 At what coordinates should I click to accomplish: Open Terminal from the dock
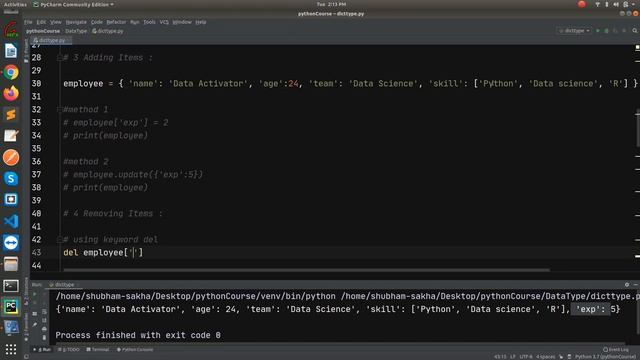pos(11,286)
